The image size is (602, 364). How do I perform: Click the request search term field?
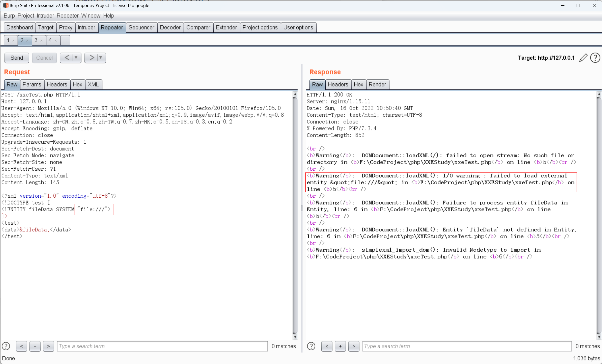pyautogui.click(x=162, y=346)
